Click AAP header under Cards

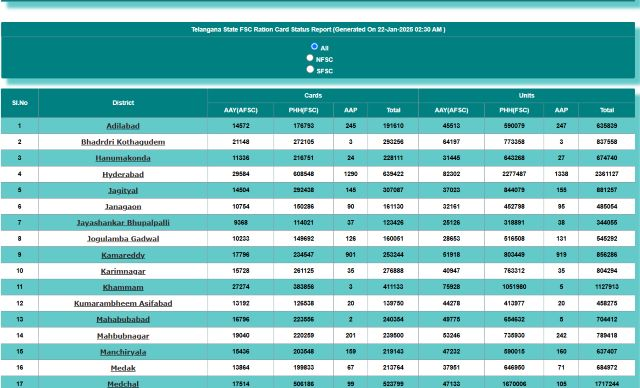(x=350, y=110)
